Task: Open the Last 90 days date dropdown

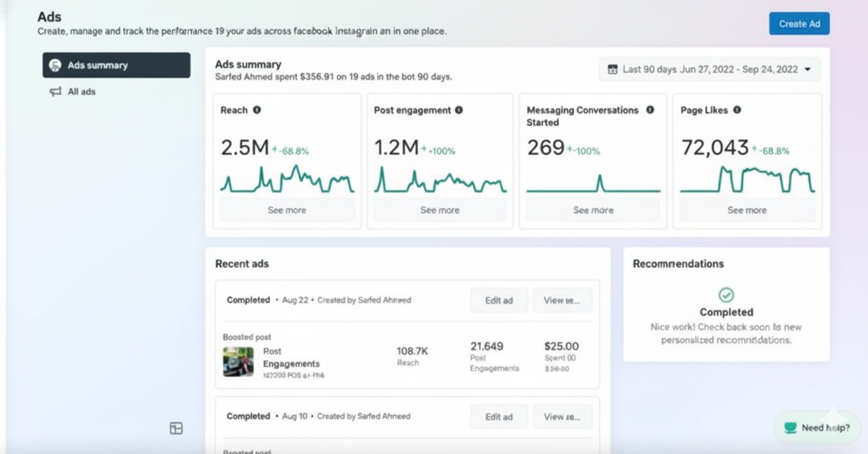Action: click(710, 70)
